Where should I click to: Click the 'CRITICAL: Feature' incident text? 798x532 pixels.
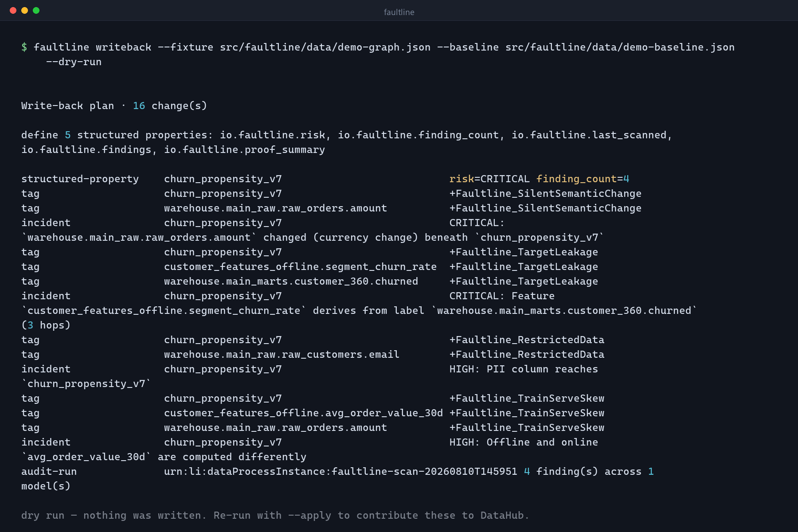click(x=502, y=296)
